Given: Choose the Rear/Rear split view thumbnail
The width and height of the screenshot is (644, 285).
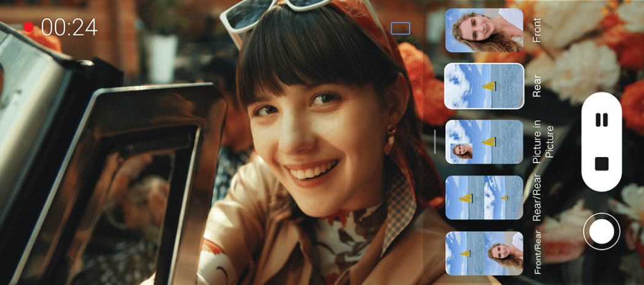Looking at the screenshot, I should 484,198.
